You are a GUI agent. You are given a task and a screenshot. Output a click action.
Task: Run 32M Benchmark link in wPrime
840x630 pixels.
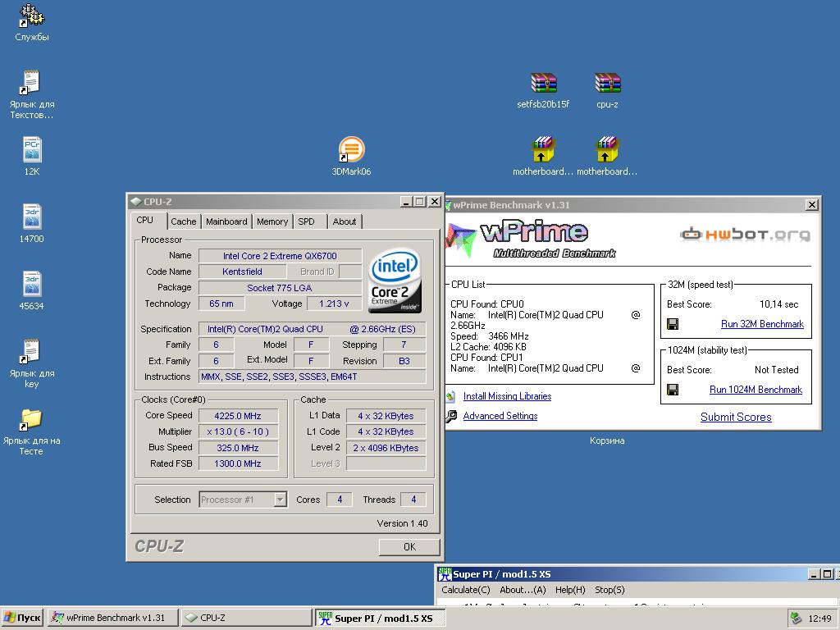762,324
